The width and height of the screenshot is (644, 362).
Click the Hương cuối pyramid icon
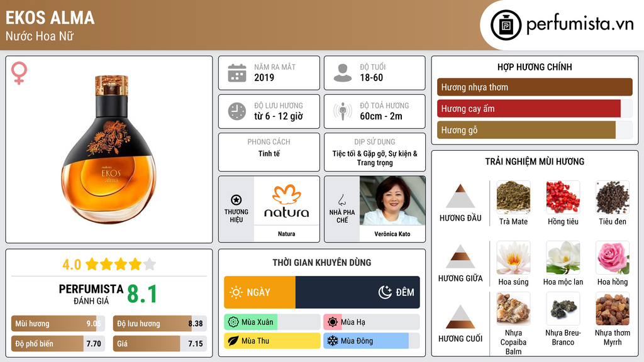[460, 317]
